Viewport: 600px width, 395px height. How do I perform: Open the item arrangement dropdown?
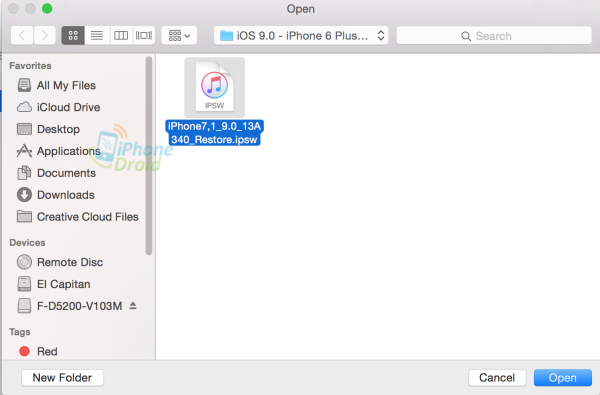click(x=179, y=36)
